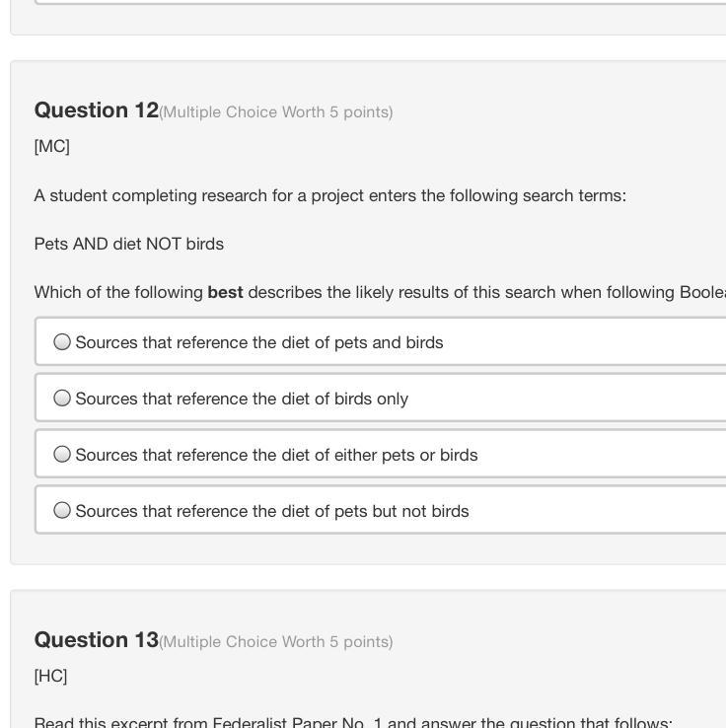
Task: Click the search terms 'Pets AND diet NOT birds'
Action: point(129,244)
